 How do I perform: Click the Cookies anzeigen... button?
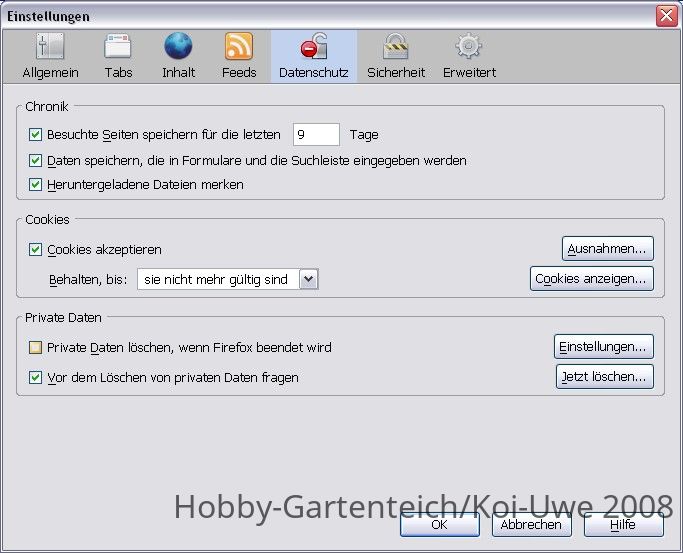pos(592,279)
